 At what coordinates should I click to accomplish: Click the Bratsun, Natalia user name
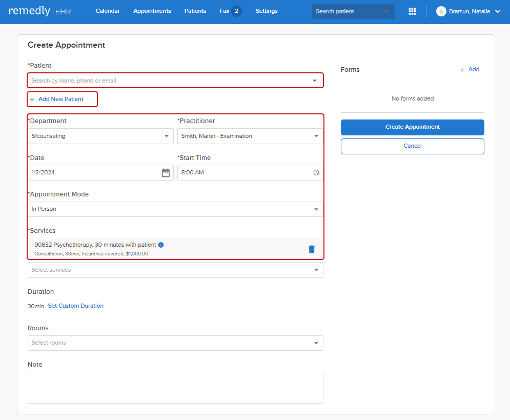pyautogui.click(x=470, y=11)
